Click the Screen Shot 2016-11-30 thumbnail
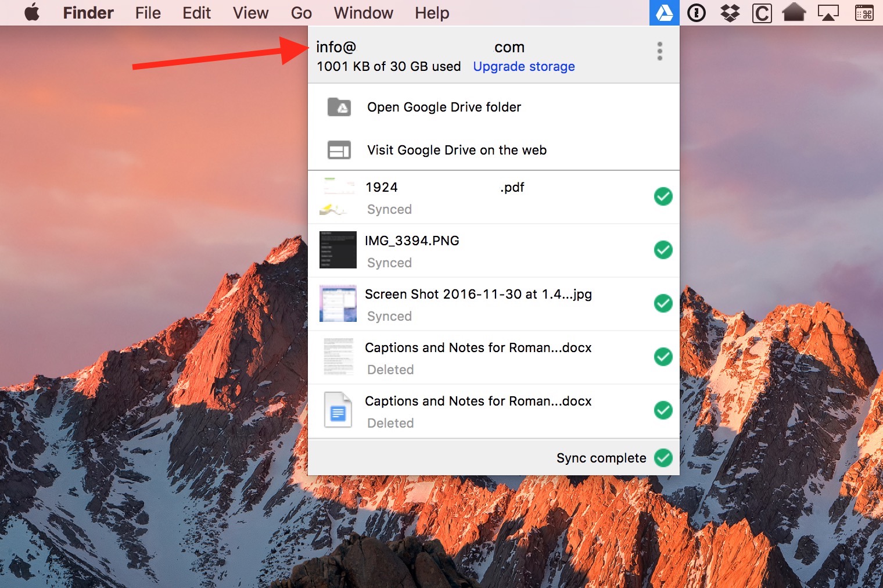The width and height of the screenshot is (883, 588). pos(338,303)
